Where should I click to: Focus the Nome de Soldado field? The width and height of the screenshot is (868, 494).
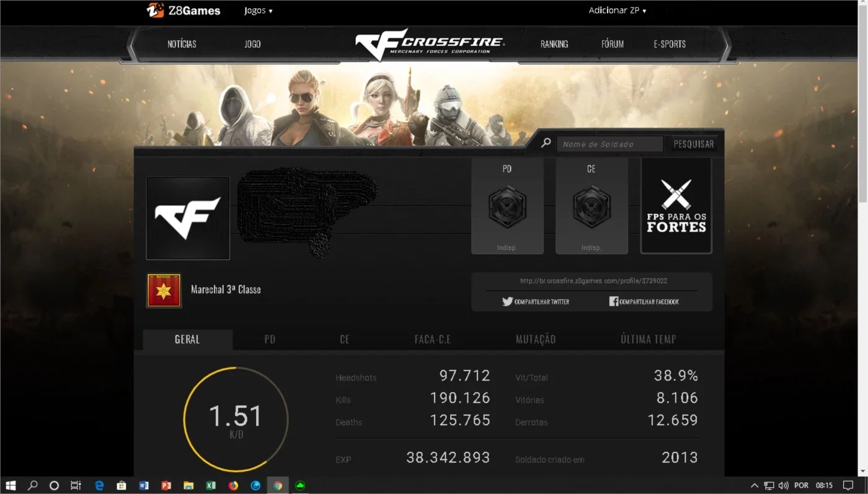[609, 144]
